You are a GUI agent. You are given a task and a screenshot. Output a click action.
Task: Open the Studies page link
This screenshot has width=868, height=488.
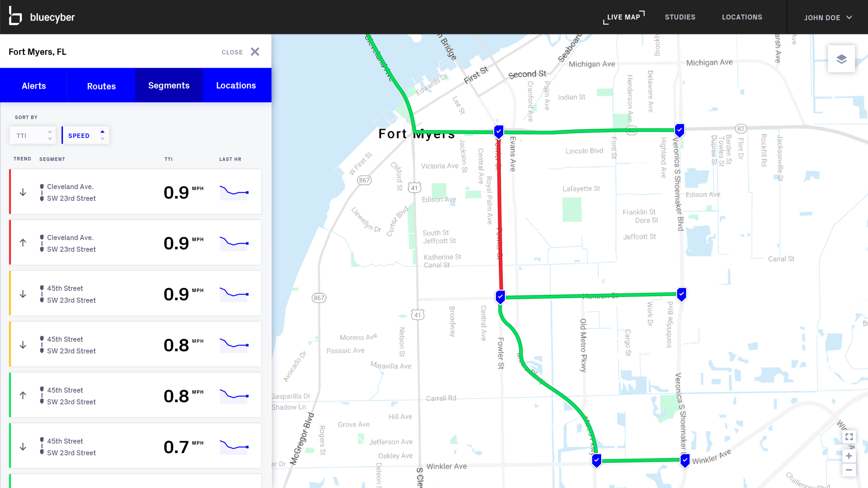coord(680,17)
